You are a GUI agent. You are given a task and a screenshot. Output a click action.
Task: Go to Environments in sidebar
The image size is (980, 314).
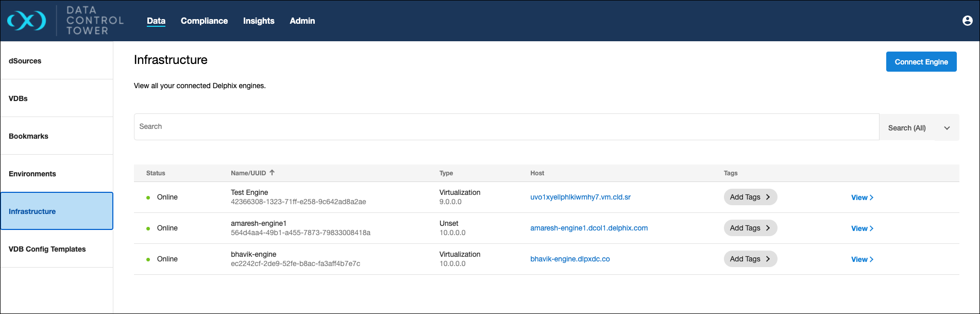click(x=57, y=173)
